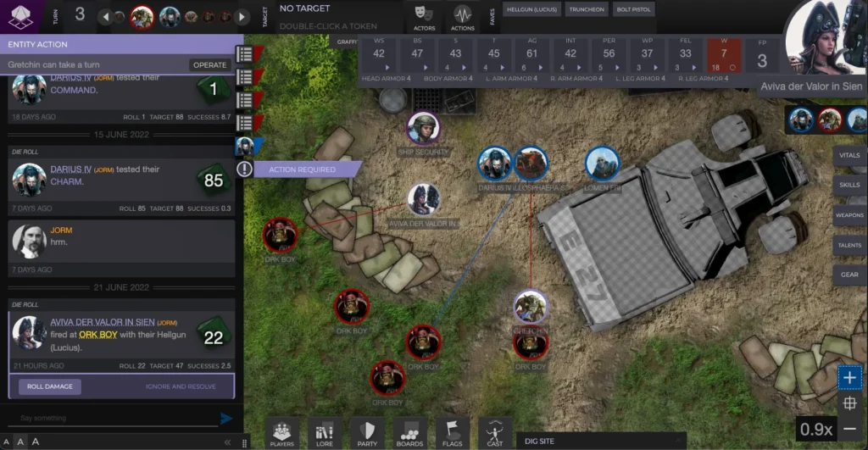Set chat font to smallest A
868x450 pixels.
point(6,442)
